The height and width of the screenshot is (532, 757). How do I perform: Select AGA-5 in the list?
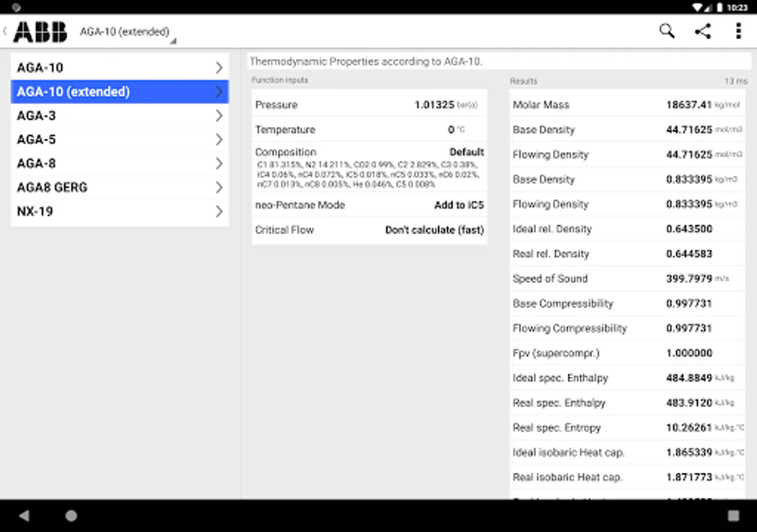click(119, 140)
